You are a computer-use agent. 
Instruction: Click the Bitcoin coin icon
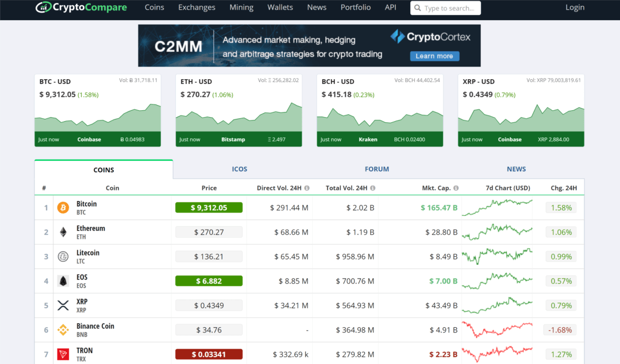point(63,207)
